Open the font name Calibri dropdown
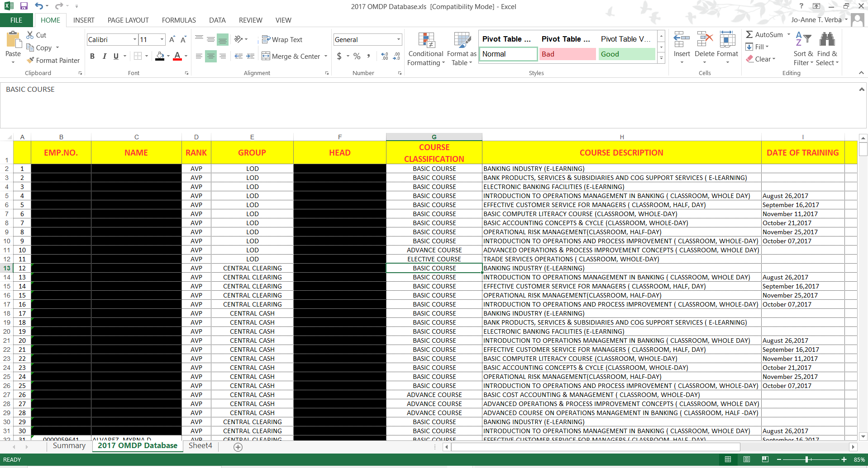Image resolution: width=868 pixels, height=468 pixels. 135,39
